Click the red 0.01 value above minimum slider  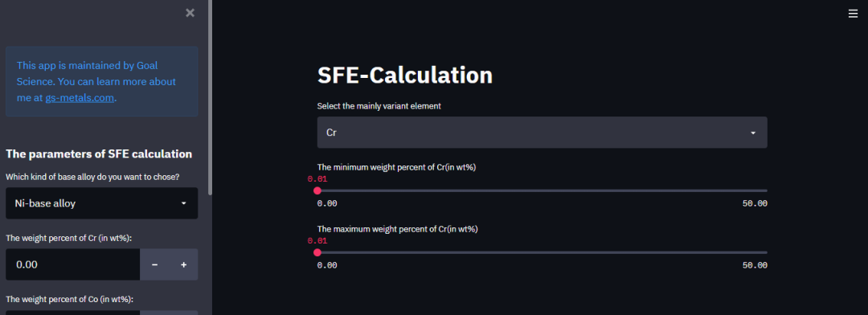pyautogui.click(x=317, y=179)
